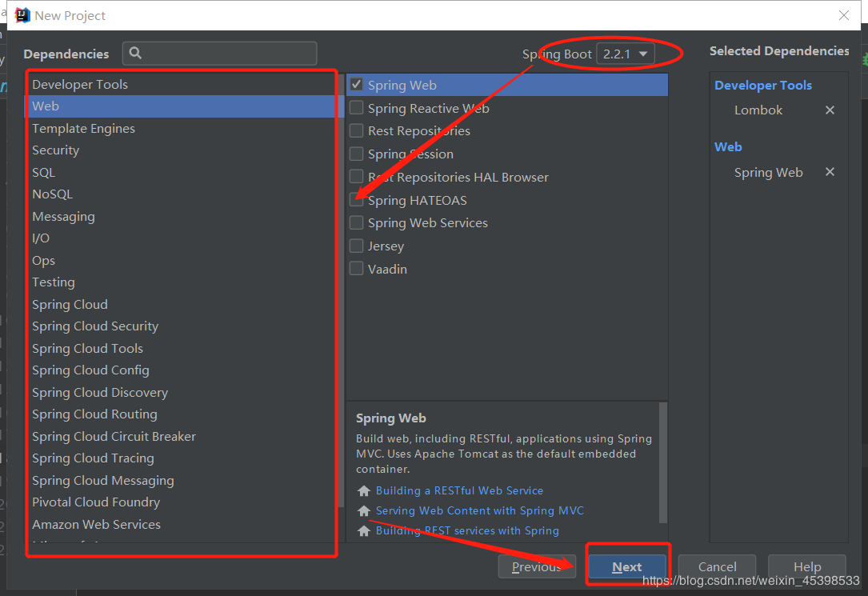The image size is (868, 596).
Task: Open the Spring Boot version dropdown
Action: [x=626, y=54]
